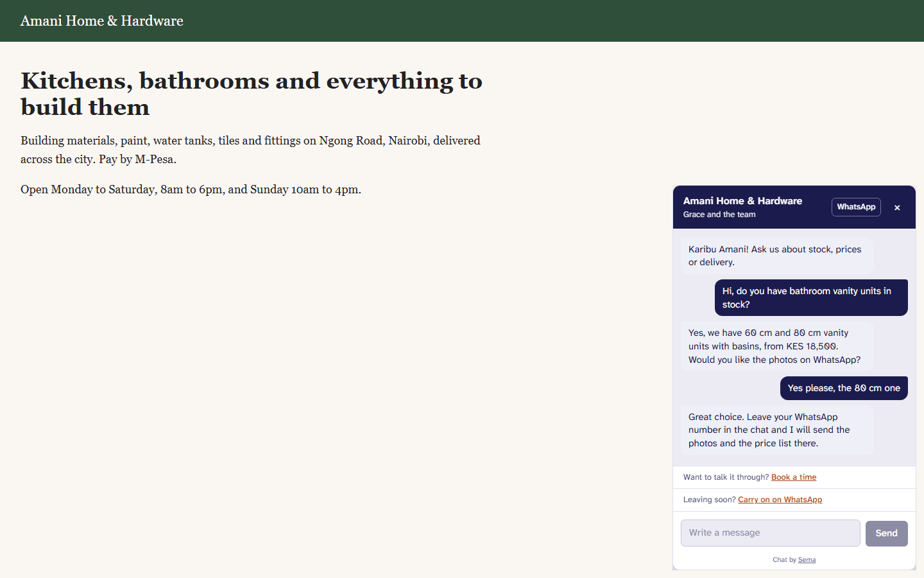Open WhatsApp from the chat header button
Image resolution: width=924 pixels, height=578 pixels.
tap(856, 207)
